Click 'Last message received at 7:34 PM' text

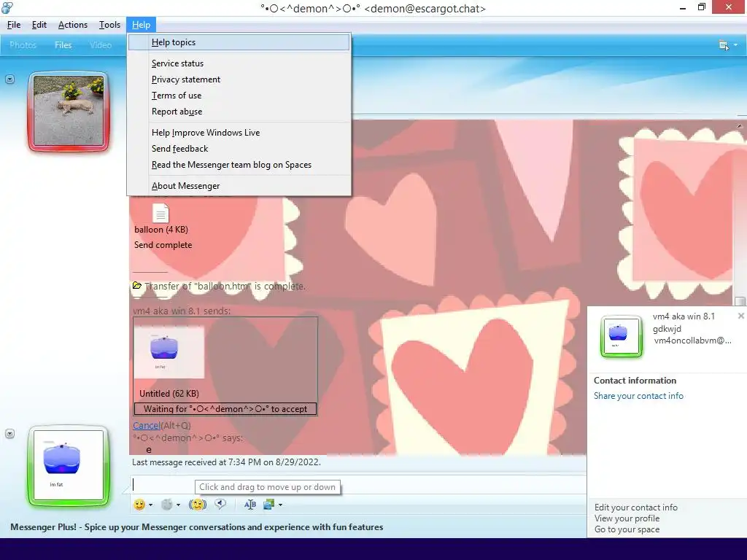[226, 462]
